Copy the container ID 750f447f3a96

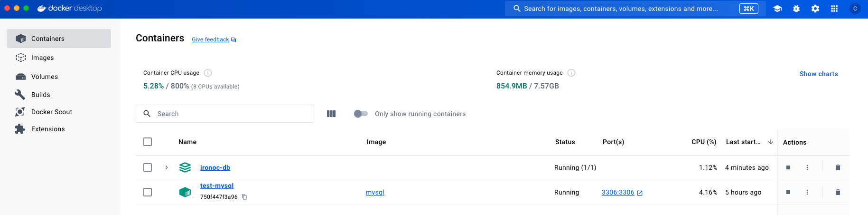pyautogui.click(x=244, y=197)
